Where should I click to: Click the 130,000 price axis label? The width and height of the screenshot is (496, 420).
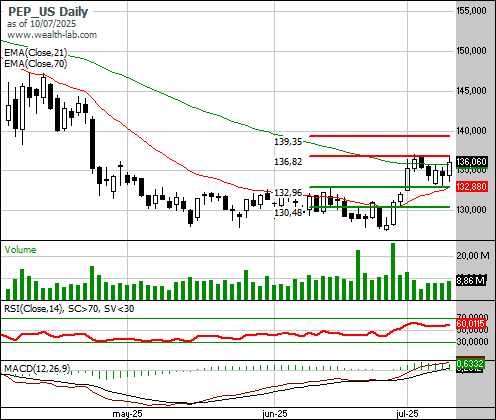pyautogui.click(x=471, y=210)
